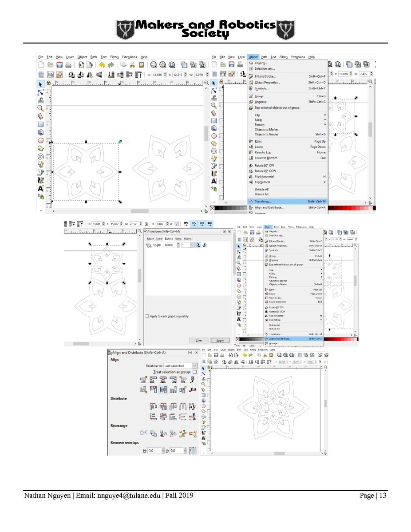The image size is (411, 532).
Task: Toggle the width/height lock icon in Transform screenshot
Action: [146, 224]
